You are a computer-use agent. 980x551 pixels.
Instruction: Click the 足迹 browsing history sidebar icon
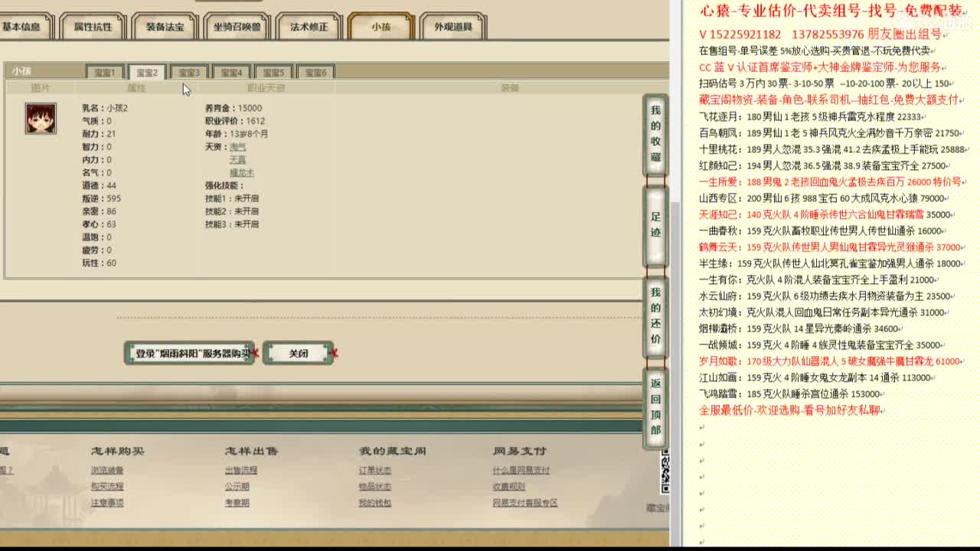[655, 226]
